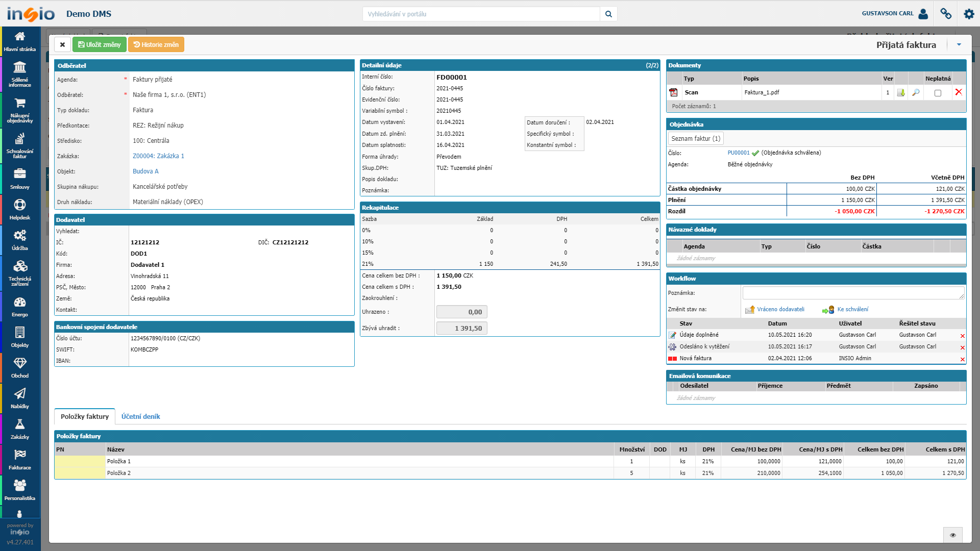Open Seznam faktur (1) tab
Image resolution: width=980 pixels, height=551 pixels.
coord(696,138)
